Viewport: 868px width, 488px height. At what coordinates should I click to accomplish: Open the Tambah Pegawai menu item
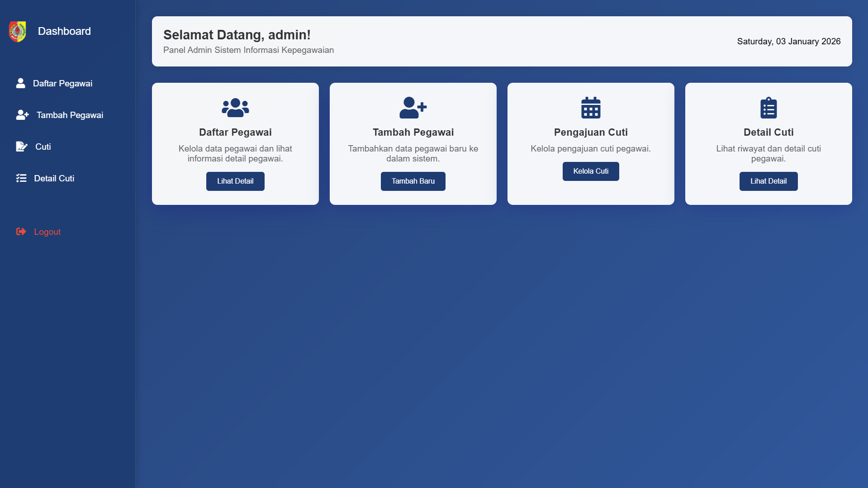tap(69, 115)
